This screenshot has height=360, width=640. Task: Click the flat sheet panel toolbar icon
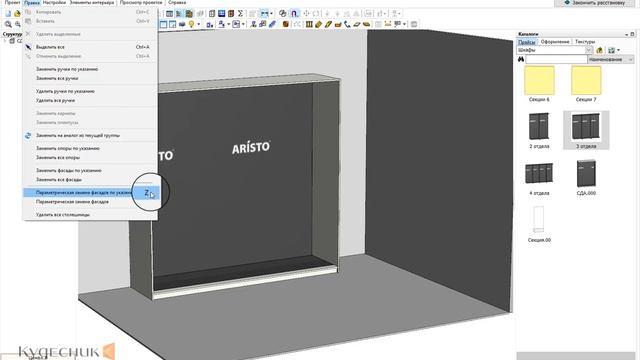[357, 24]
